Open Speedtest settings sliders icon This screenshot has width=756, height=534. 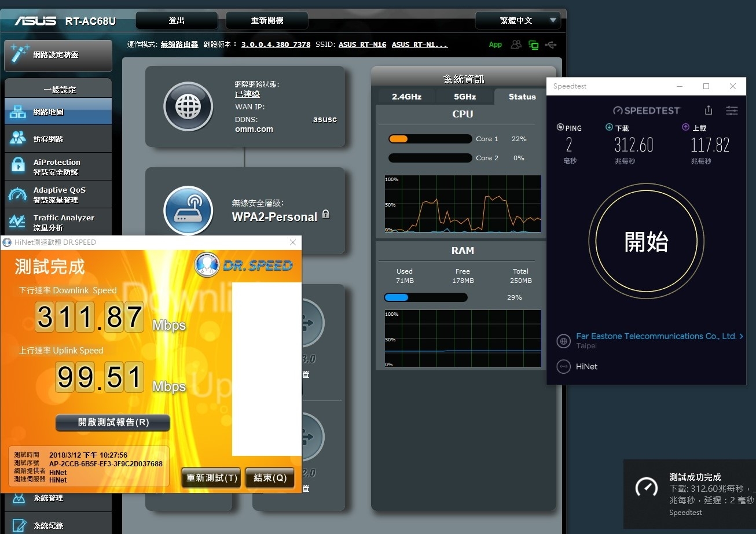pyautogui.click(x=732, y=110)
